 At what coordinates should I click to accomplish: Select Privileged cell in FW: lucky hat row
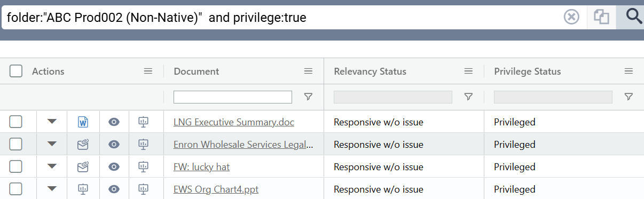pyautogui.click(x=564, y=167)
